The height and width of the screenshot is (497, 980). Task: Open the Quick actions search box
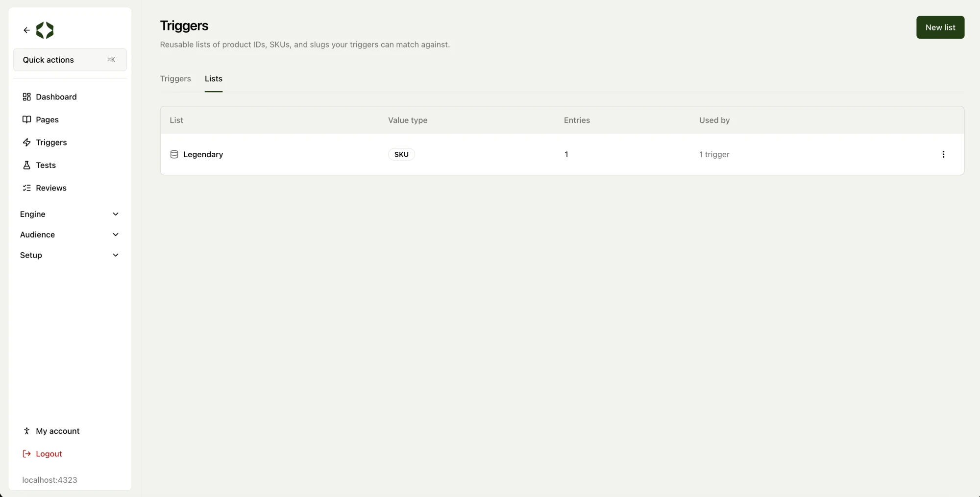(70, 60)
